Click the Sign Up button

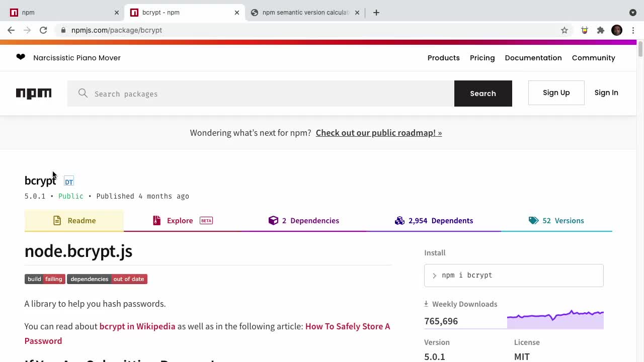coord(556,93)
